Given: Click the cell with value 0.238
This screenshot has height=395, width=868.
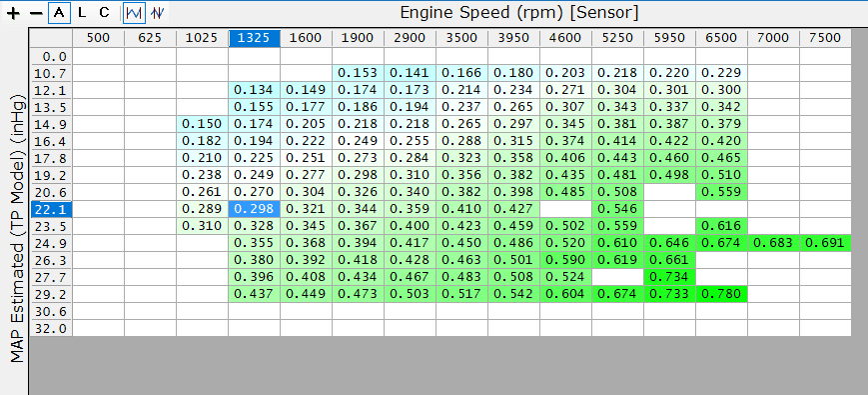Looking at the screenshot, I should (x=202, y=175).
